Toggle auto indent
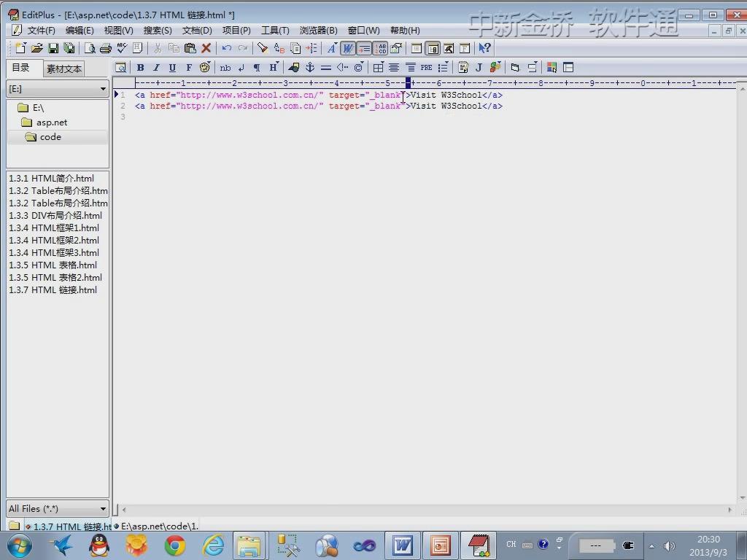The width and height of the screenshot is (747, 560). [x=364, y=48]
